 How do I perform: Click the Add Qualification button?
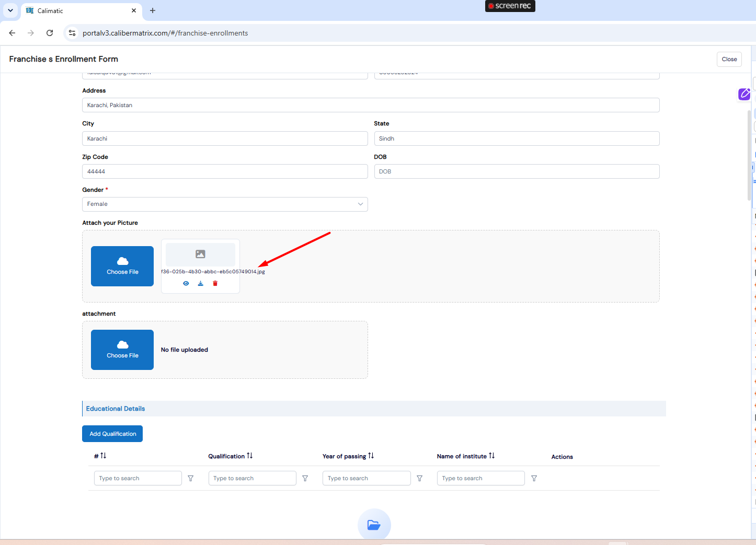[112, 434]
